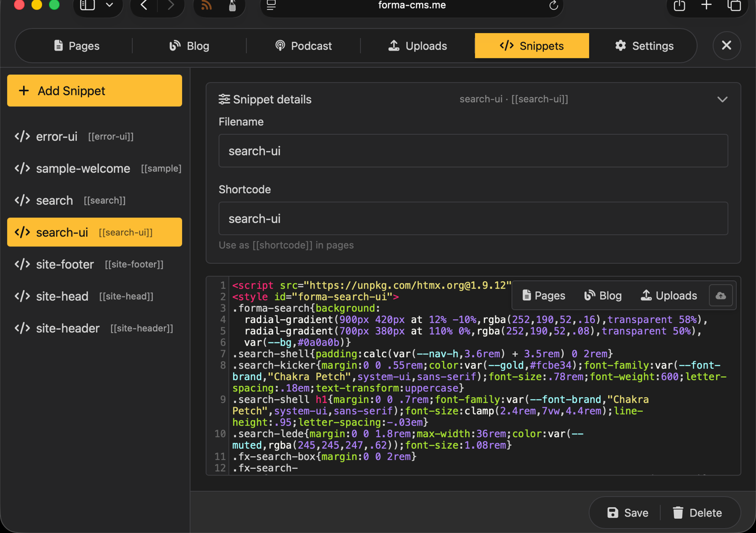
Task: Click the RSS feed extension icon
Action: [x=206, y=6]
